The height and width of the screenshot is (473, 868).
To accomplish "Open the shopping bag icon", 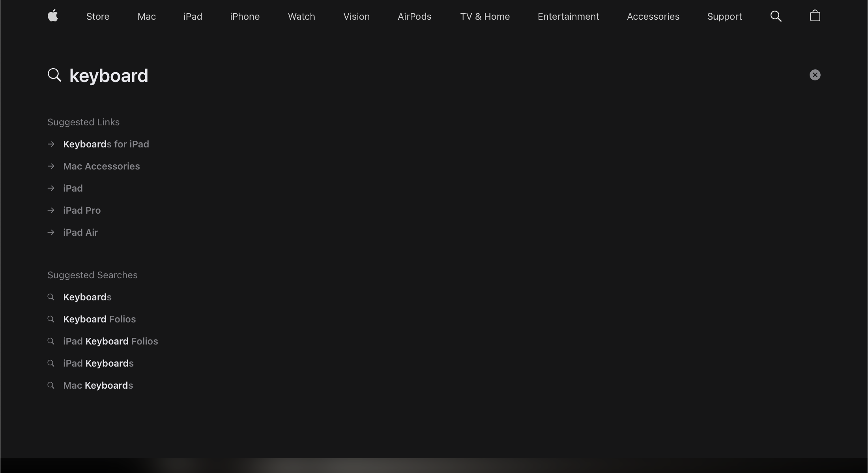I will point(815,16).
